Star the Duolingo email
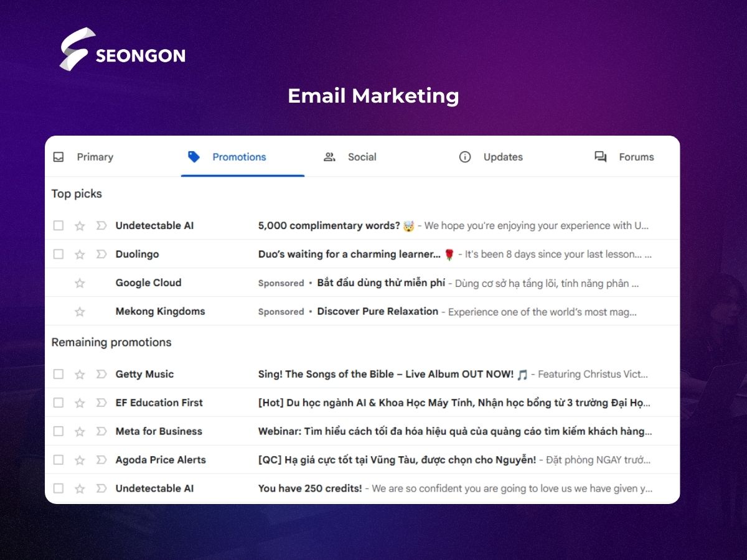747x560 pixels. [x=80, y=254]
